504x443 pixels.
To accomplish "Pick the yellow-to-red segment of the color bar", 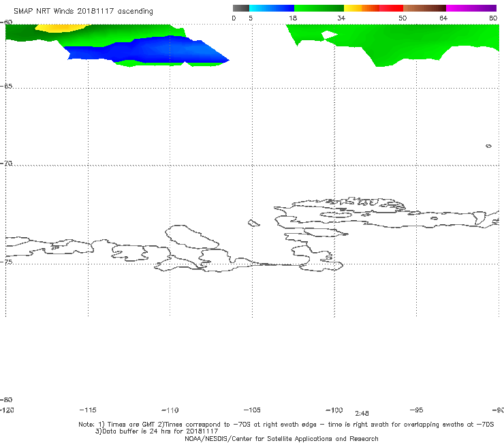I will pyautogui.click(x=373, y=8).
